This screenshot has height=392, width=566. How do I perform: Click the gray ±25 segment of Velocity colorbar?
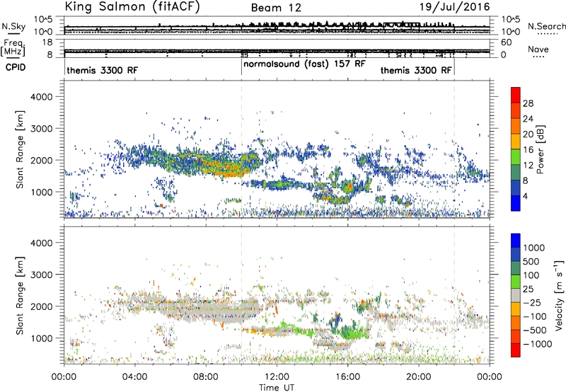click(x=516, y=295)
